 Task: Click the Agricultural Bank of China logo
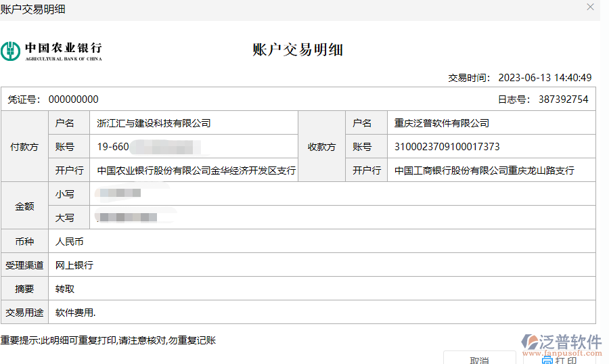51,51
